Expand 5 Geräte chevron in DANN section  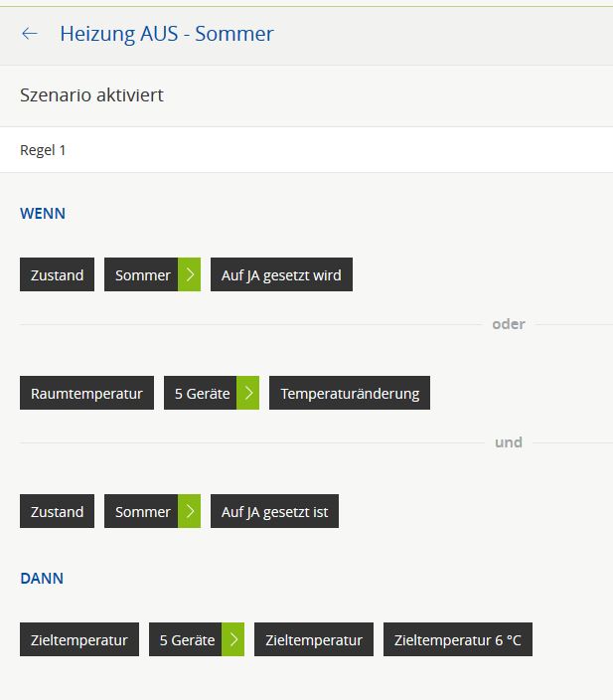(233, 640)
